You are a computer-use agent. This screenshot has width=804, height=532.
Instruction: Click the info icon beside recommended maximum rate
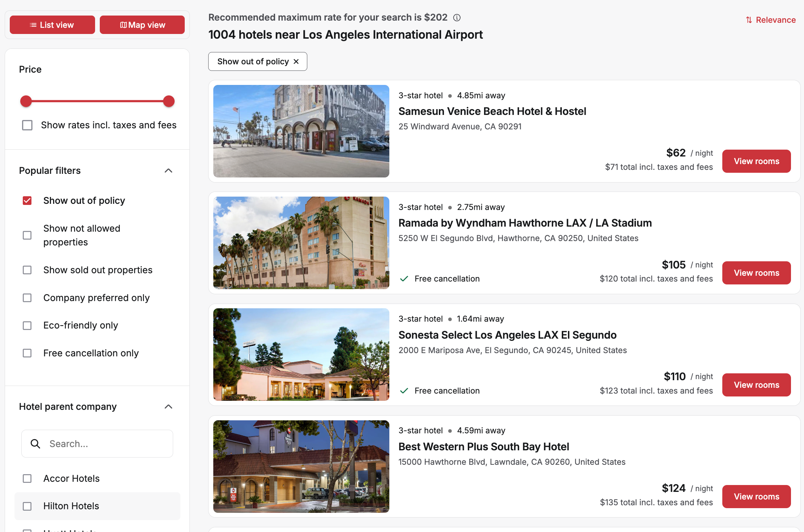(457, 18)
